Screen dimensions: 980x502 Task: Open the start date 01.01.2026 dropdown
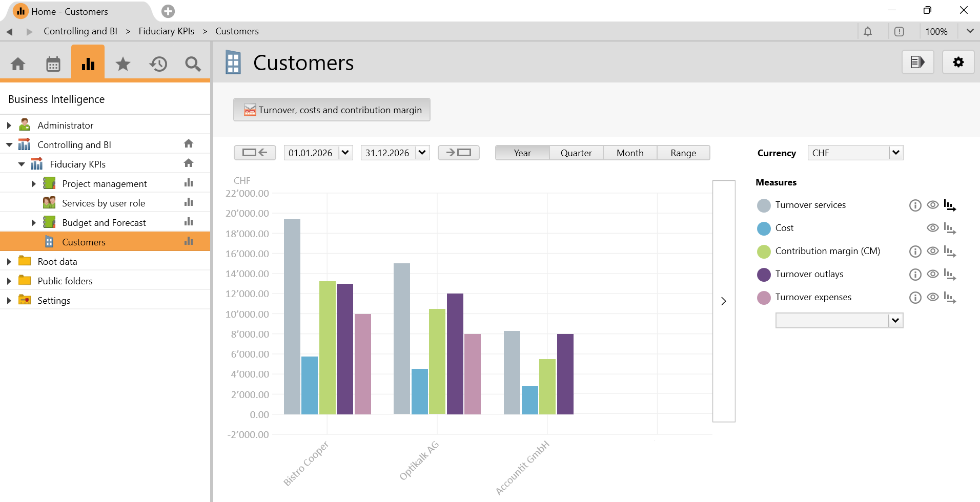(x=345, y=153)
